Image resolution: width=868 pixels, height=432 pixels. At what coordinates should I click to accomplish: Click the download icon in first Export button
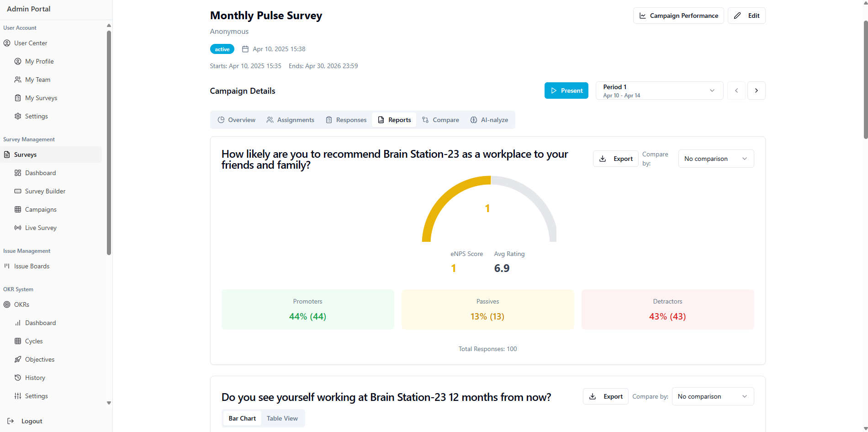[603, 159]
